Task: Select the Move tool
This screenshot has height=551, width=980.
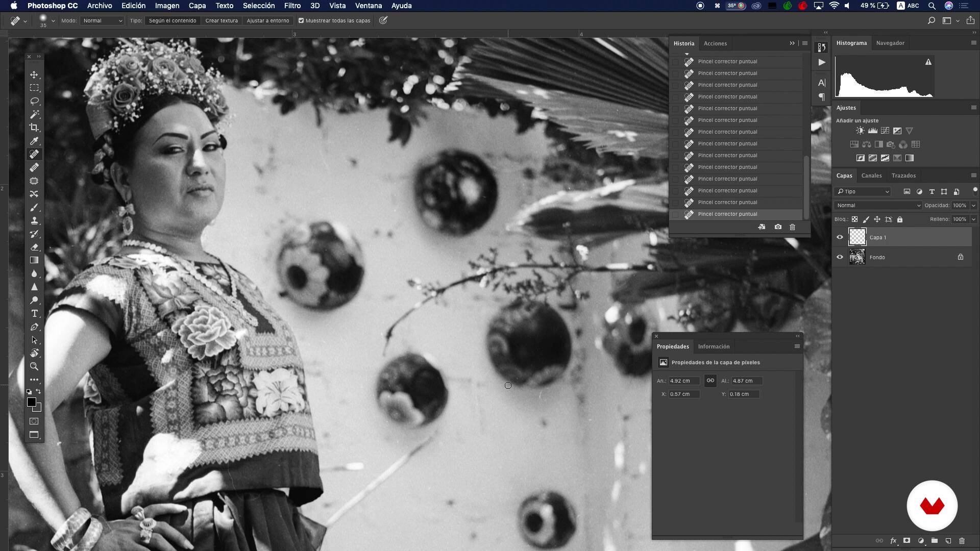Action: (34, 74)
